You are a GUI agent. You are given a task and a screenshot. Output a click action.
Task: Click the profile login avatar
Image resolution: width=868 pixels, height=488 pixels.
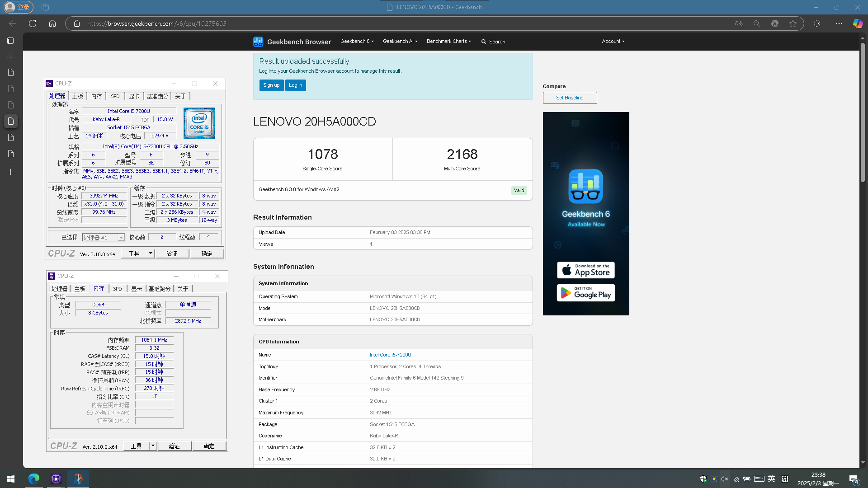pos(19,7)
